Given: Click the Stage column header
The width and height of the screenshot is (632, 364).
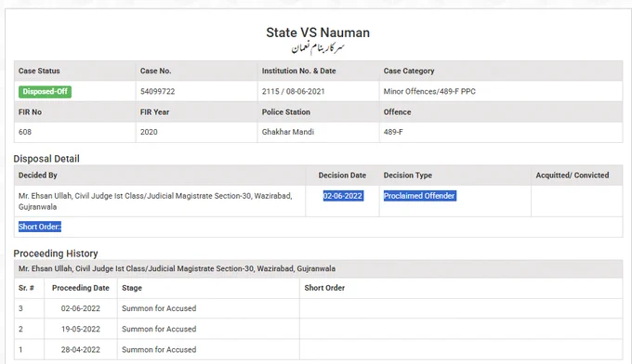Looking at the screenshot, I should [132, 288].
